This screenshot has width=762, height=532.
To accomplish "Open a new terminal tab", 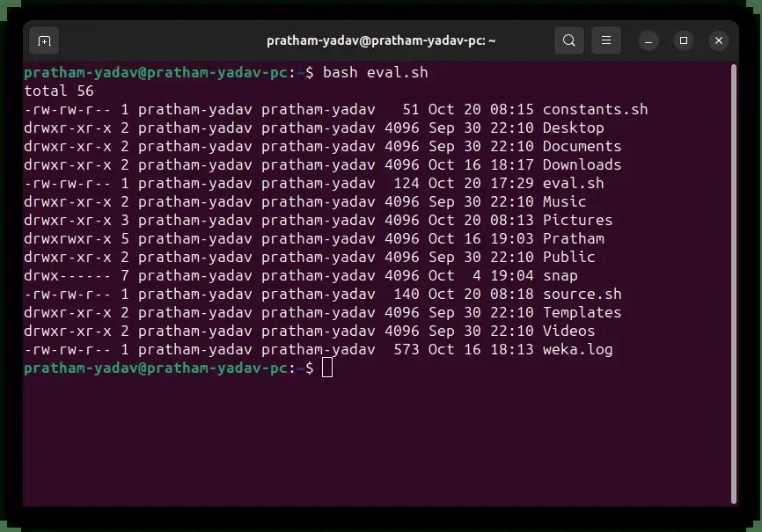I will pyautogui.click(x=44, y=40).
